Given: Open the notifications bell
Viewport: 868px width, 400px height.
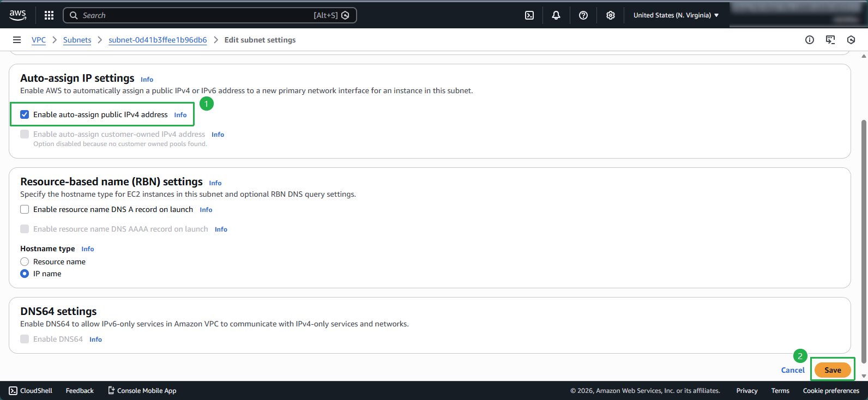Looking at the screenshot, I should tap(556, 15).
